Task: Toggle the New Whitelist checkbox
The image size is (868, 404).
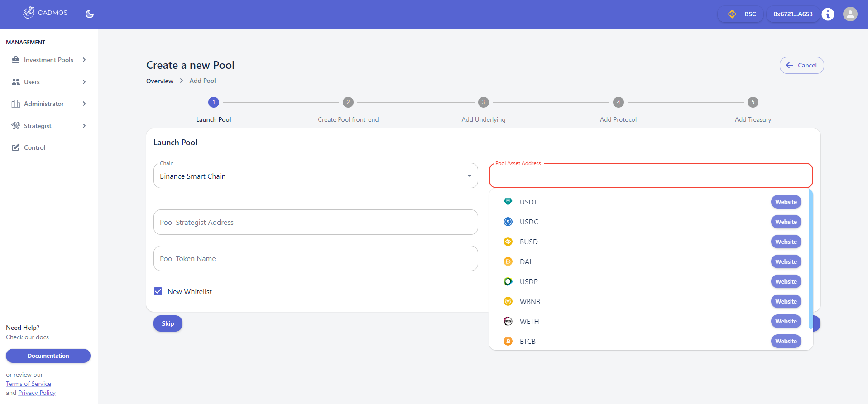Action: [x=158, y=291]
